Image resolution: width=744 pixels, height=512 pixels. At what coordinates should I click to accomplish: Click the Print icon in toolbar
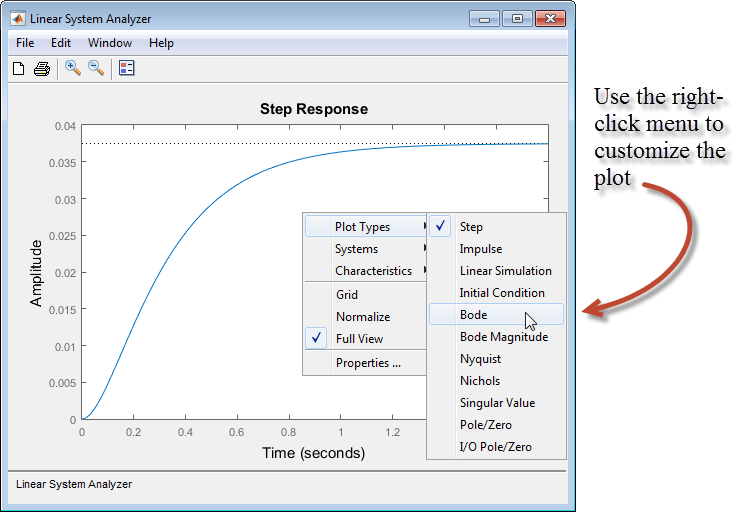coord(42,69)
